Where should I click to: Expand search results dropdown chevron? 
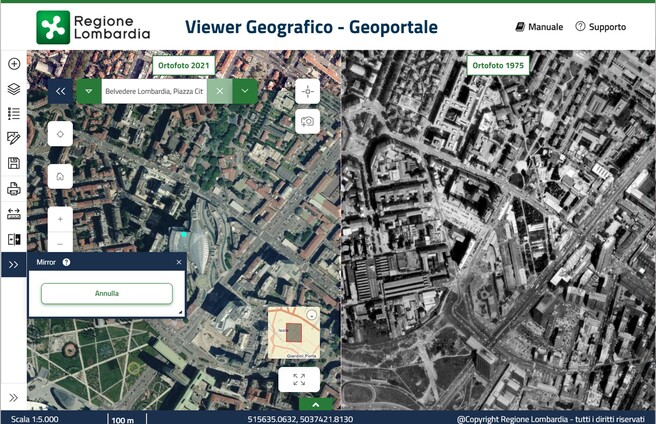click(x=245, y=91)
